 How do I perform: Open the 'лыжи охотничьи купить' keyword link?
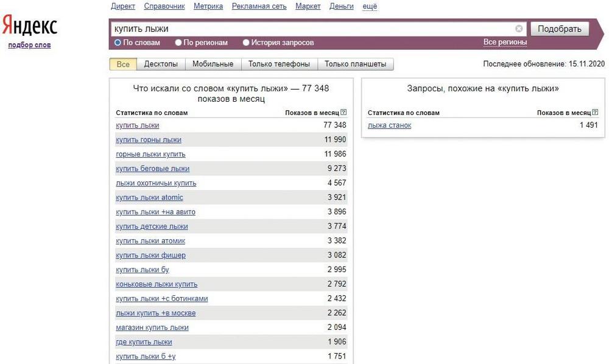(156, 183)
